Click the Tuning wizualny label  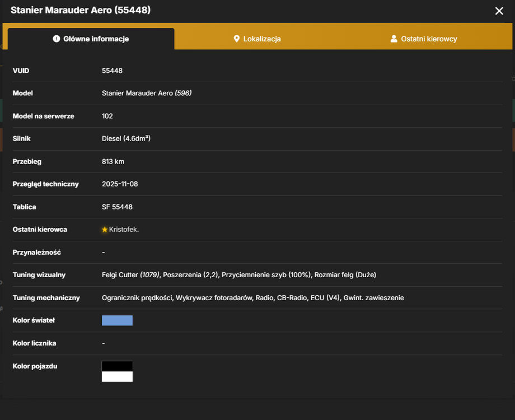[x=39, y=275]
